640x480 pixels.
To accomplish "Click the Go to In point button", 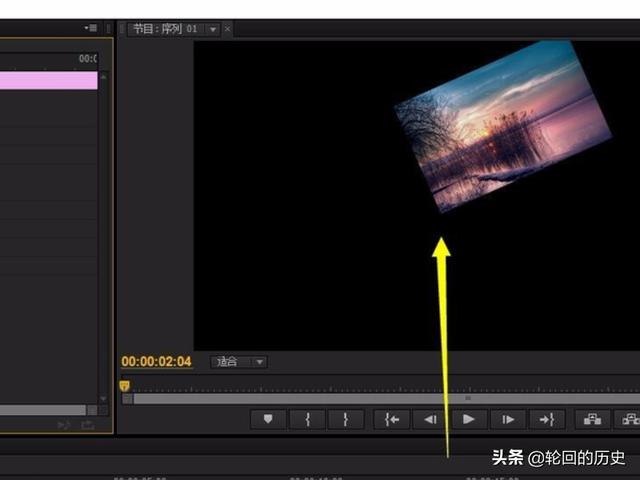I will click(392, 420).
